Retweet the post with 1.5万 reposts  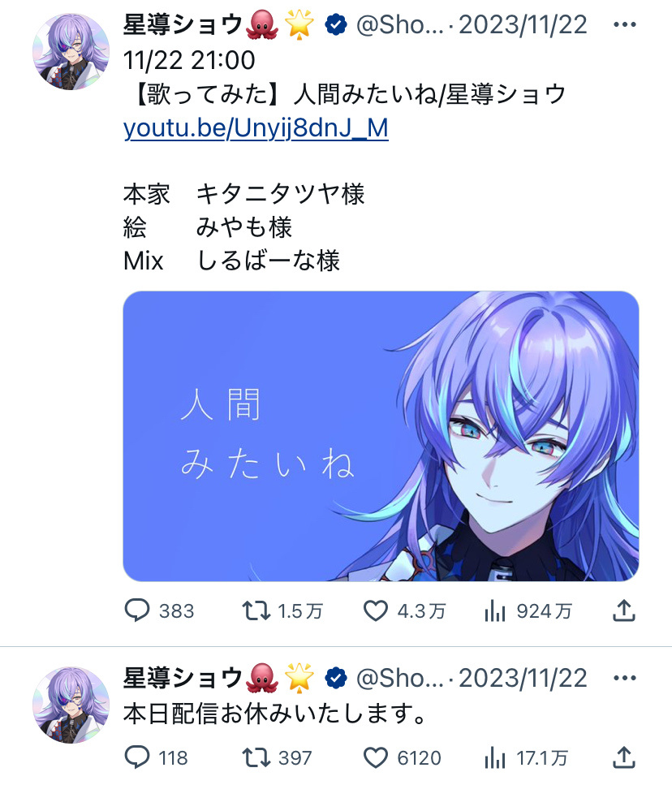tap(256, 610)
